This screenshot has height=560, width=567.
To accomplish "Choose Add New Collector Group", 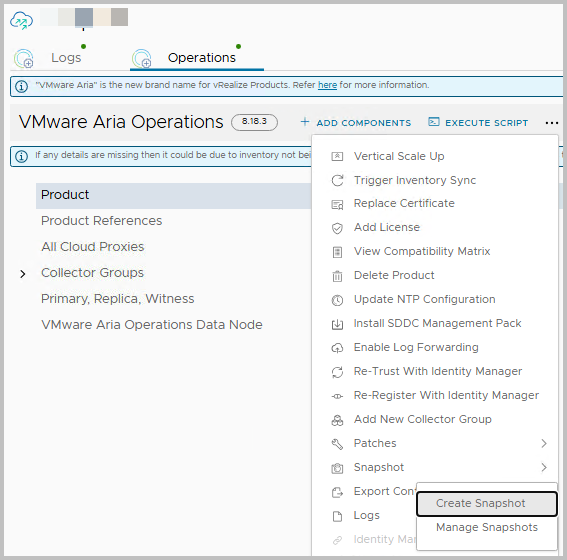I will tap(422, 419).
